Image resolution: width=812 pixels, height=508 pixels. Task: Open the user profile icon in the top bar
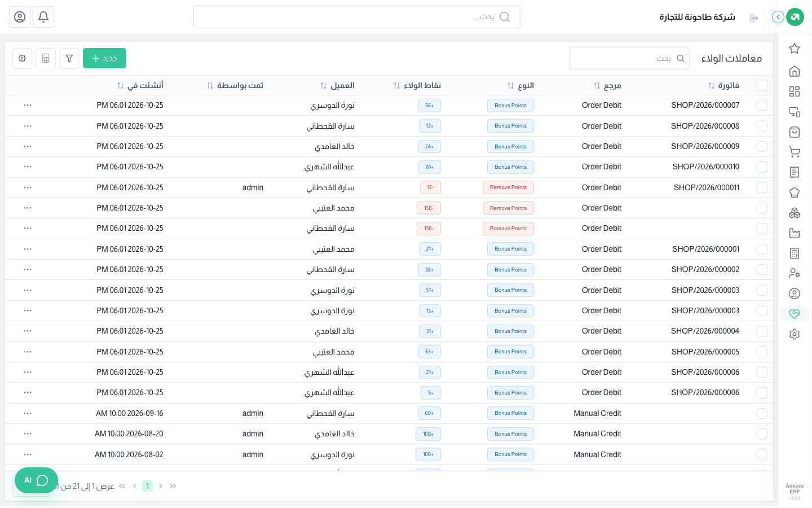click(20, 17)
